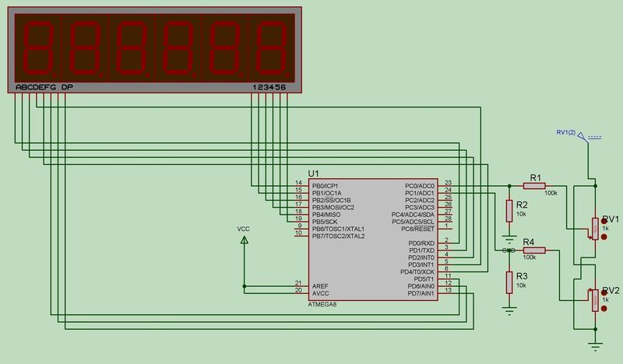Viewport: 623px width, 364px height.
Task: Select resistor R2 10k symbol
Action: (x=509, y=211)
